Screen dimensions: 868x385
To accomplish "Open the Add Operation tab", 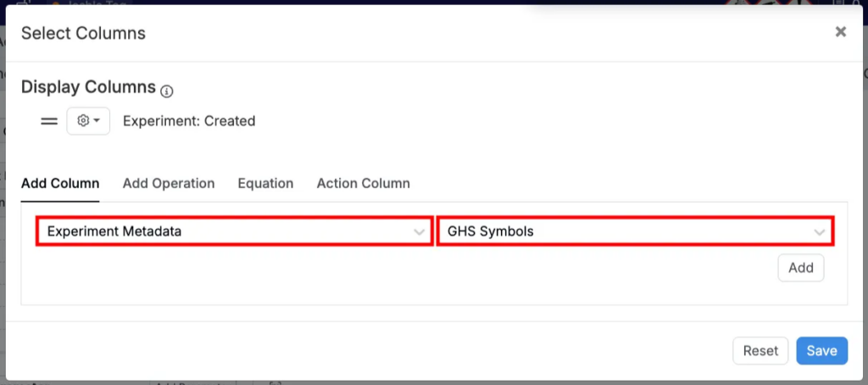I will 169,183.
